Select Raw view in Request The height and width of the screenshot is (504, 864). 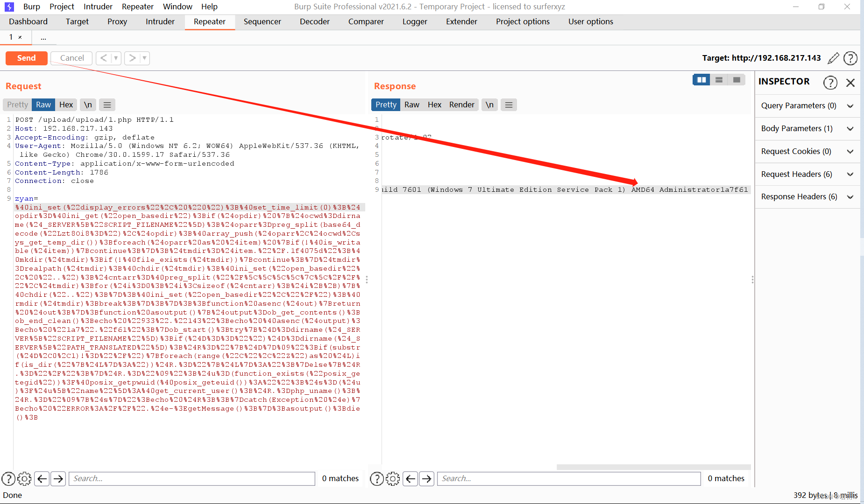click(43, 105)
